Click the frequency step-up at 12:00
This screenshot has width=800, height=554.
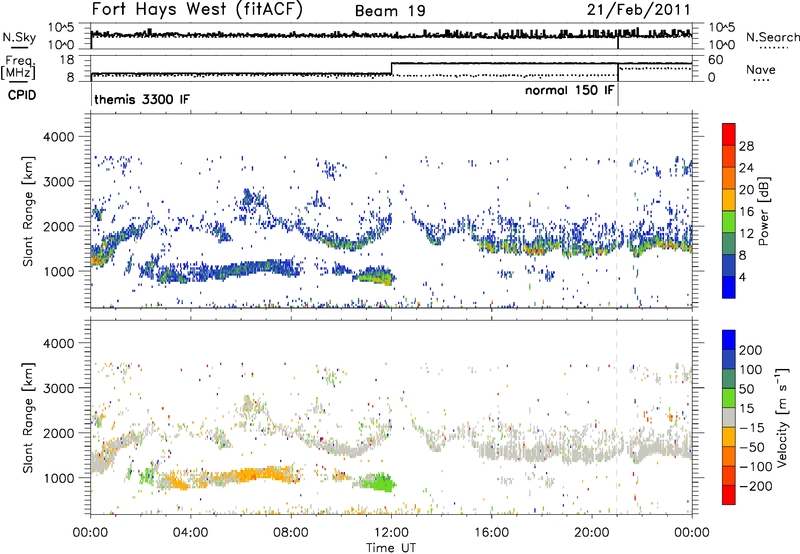tap(391, 69)
